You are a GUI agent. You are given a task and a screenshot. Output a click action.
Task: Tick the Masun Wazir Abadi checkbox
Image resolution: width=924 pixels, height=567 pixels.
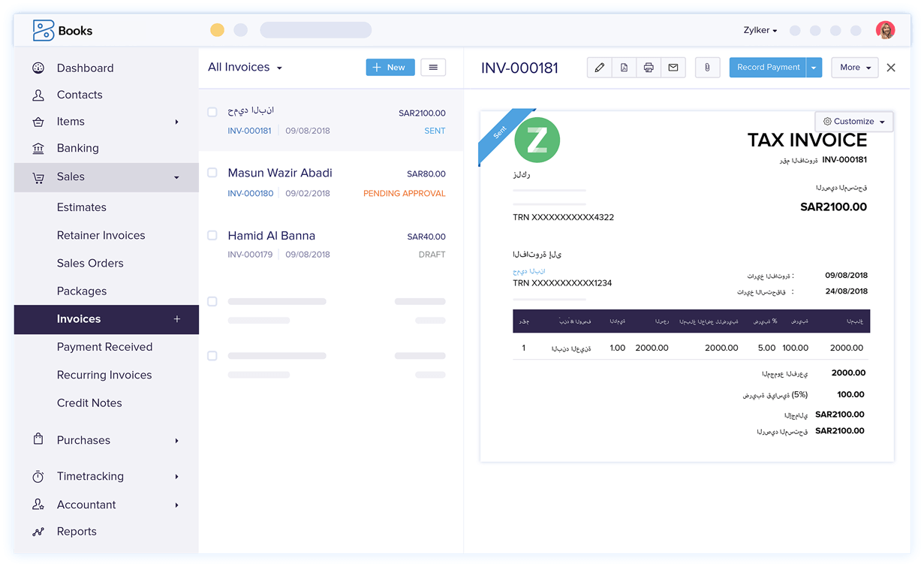pos(212,173)
